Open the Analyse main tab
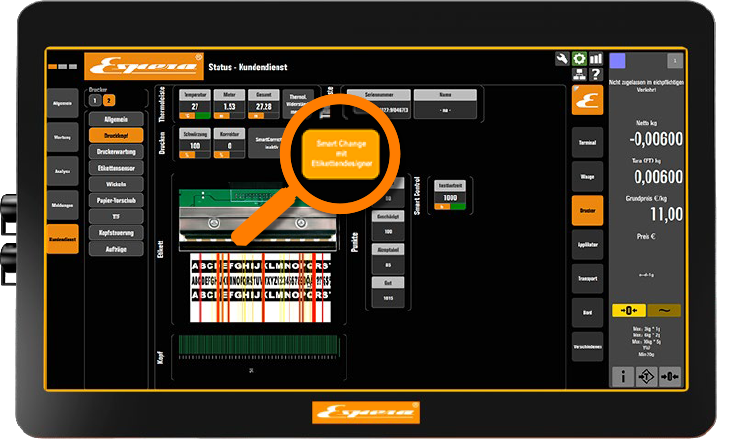The width and height of the screenshot is (730, 440). pyautogui.click(x=62, y=171)
